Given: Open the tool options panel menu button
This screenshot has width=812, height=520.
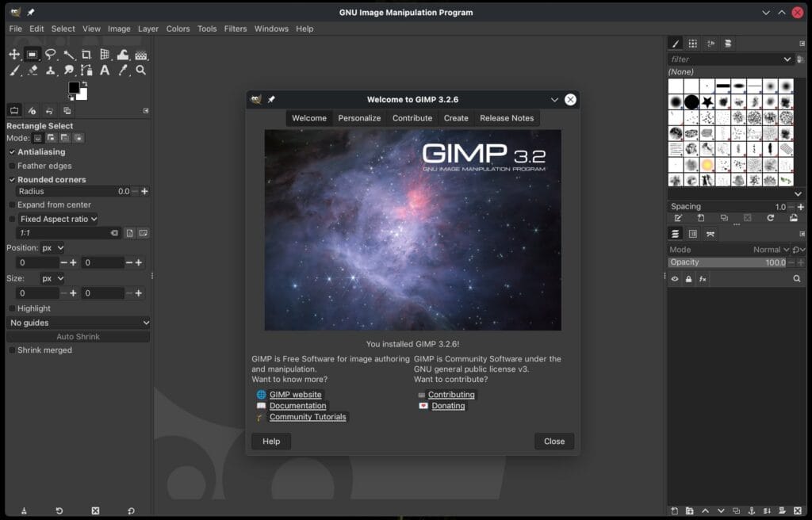Looking at the screenshot, I should [x=146, y=110].
